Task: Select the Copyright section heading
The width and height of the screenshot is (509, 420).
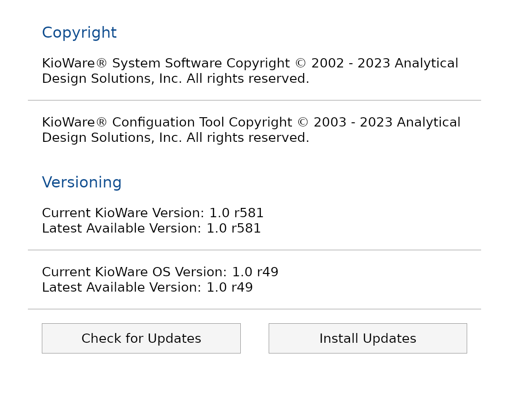Action: click(79, 33)
